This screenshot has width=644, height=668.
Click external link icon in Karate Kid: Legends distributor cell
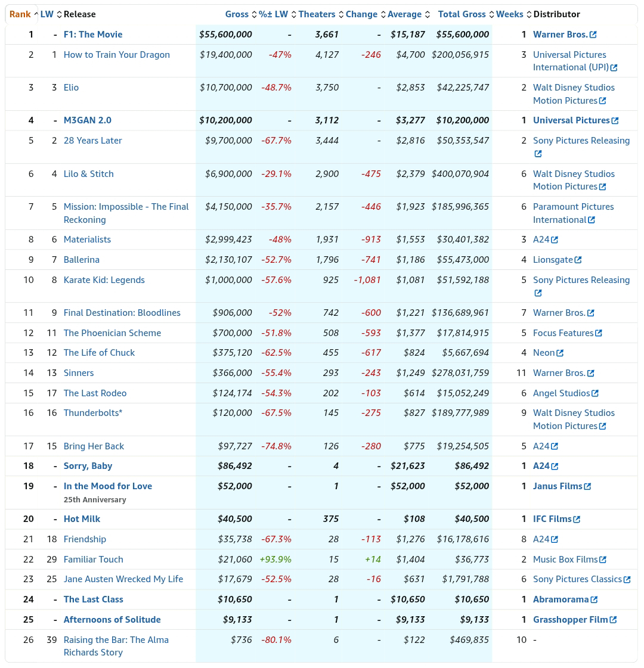click(x=538, y=293)
